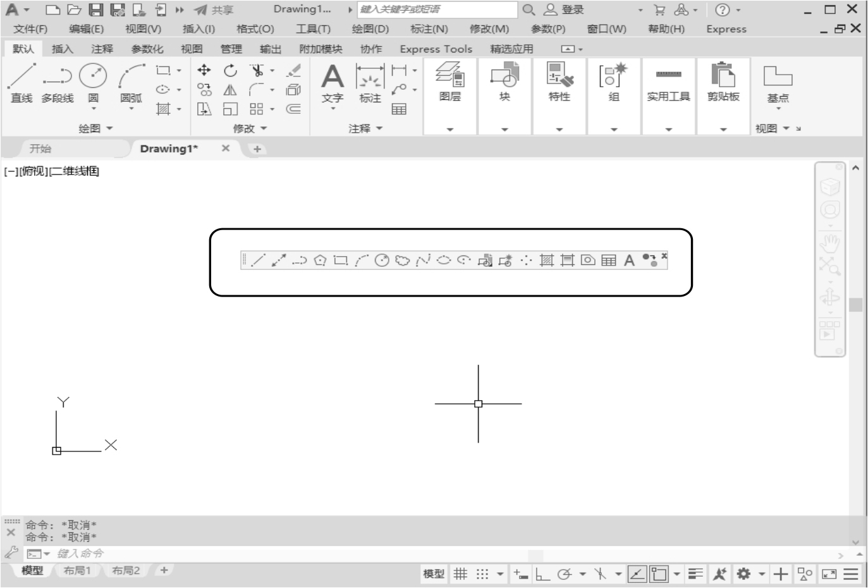Screen dimensions: 868x588
Task: Click the 登录 sign-in button
Action: 565,9
